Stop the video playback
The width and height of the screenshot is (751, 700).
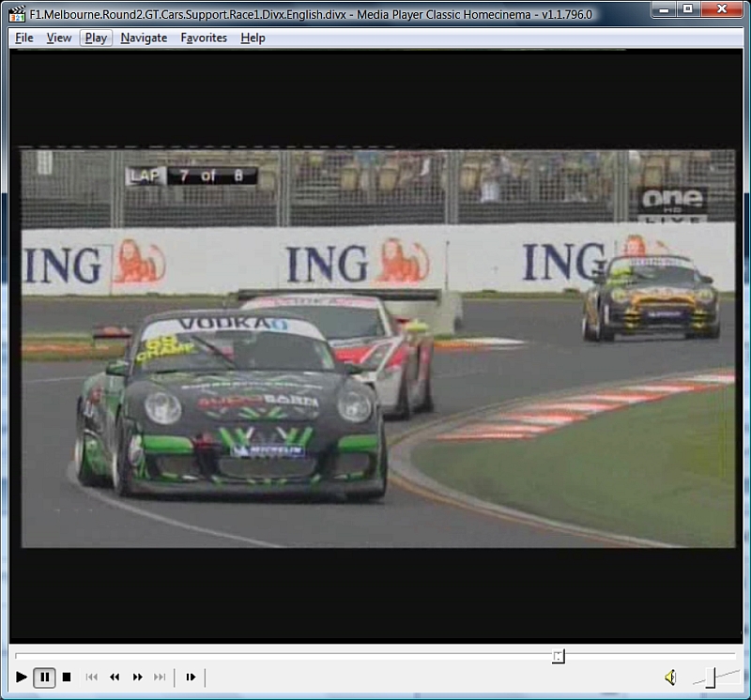click(67, 677)
